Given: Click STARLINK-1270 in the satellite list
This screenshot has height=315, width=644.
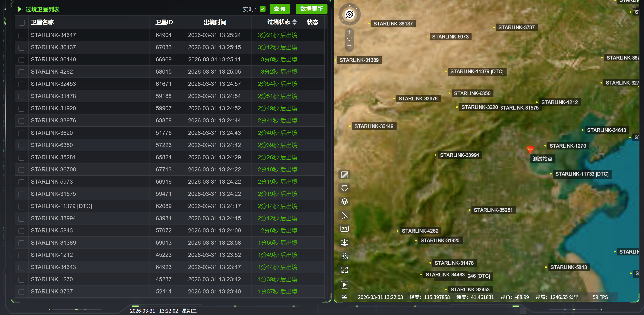Looking at the screenshot, I should coord(52,279).
